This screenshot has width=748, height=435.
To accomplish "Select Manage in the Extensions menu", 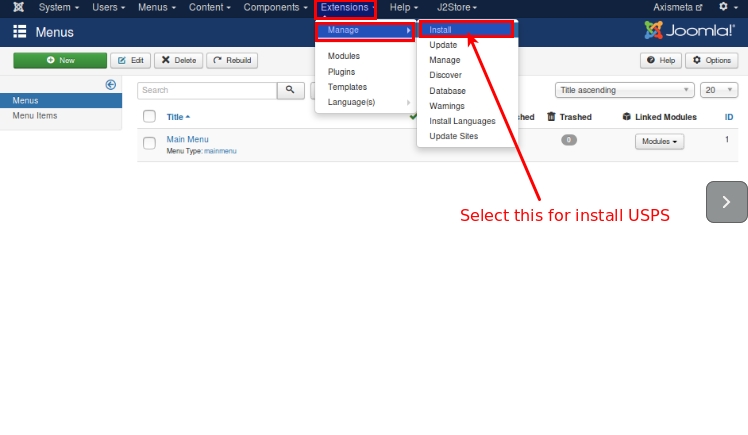I will click(365, 30).
